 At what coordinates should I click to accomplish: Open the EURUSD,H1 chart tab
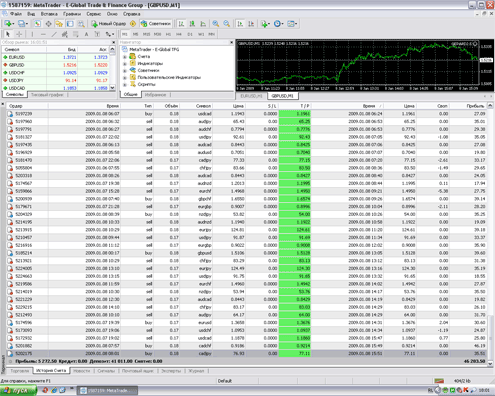click(251, 96)
